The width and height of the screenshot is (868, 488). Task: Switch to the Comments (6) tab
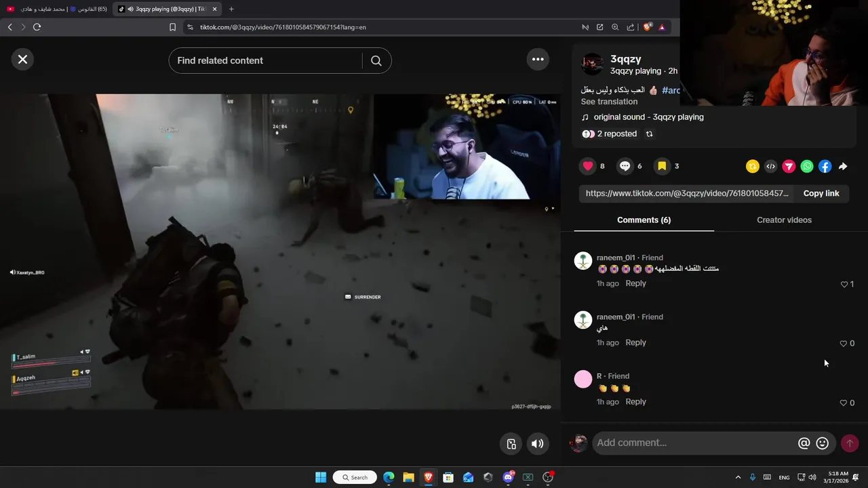644,220
